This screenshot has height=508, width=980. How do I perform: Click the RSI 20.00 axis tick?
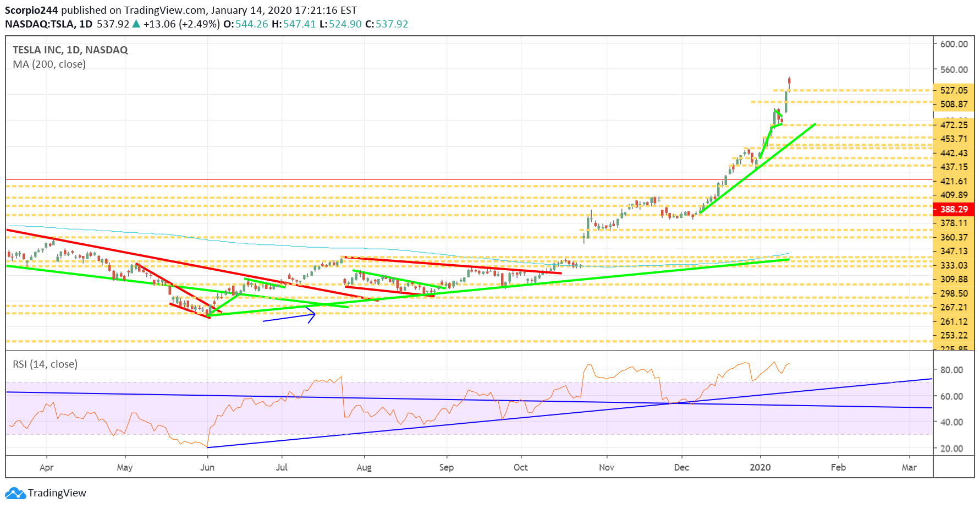pyautogui.click(x=951, y=449)
